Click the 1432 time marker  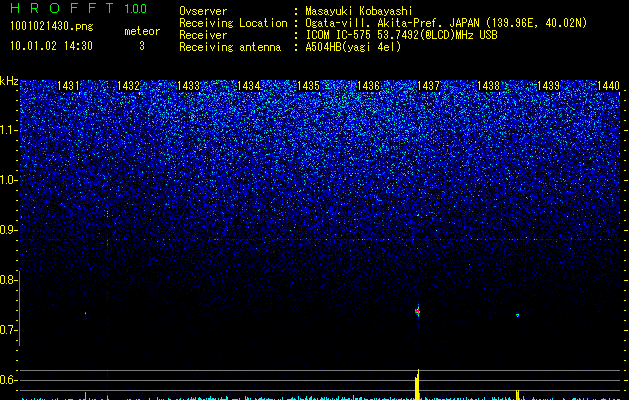coord(128,85)
